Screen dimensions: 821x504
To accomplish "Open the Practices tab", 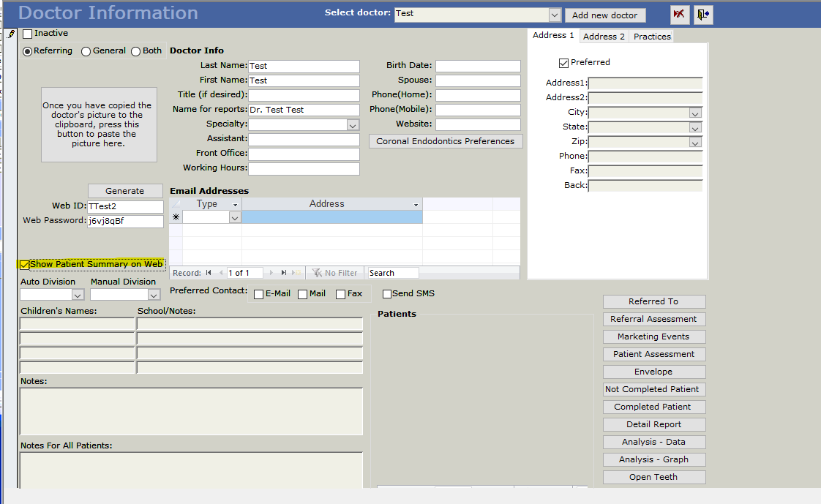I will [x=652, y=37].
